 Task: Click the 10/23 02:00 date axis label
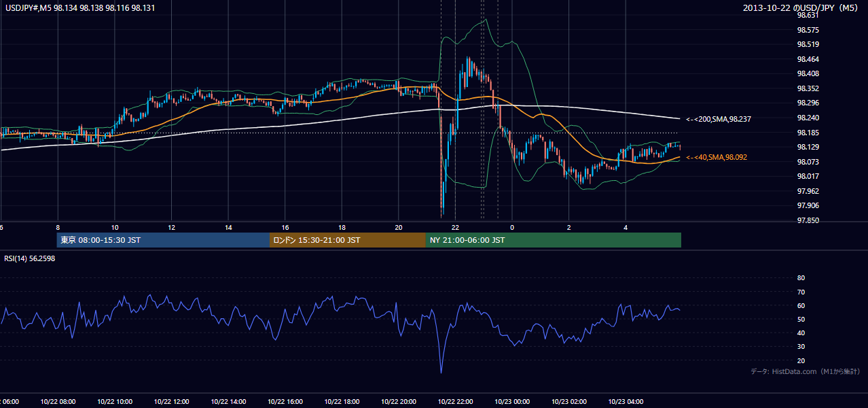(x=569, y=402)
